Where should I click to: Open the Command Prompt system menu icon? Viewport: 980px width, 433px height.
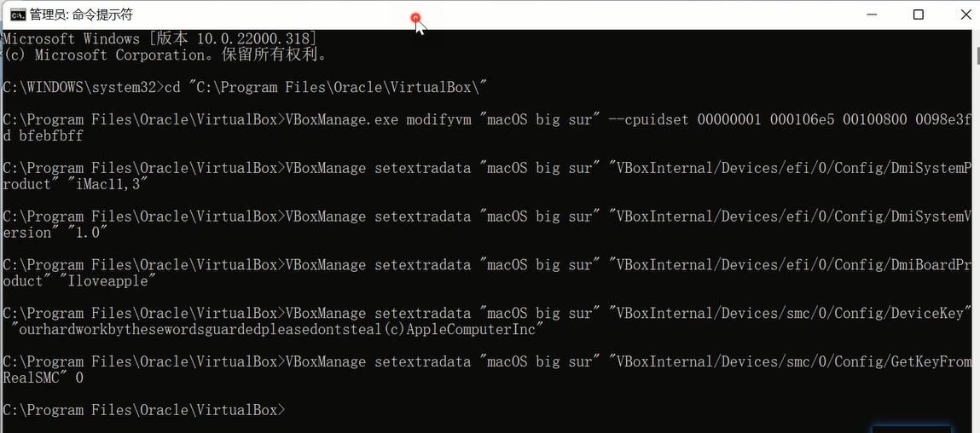[x=17, y=14]
